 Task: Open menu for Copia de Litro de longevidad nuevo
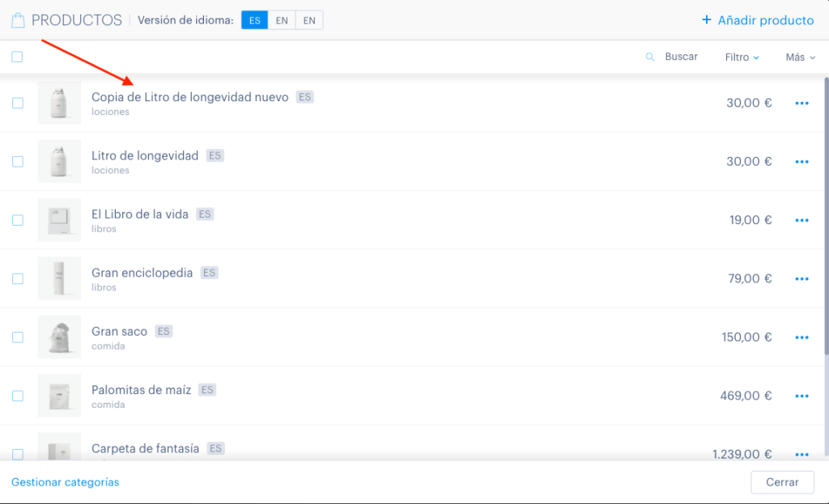(x=801, y=103)
